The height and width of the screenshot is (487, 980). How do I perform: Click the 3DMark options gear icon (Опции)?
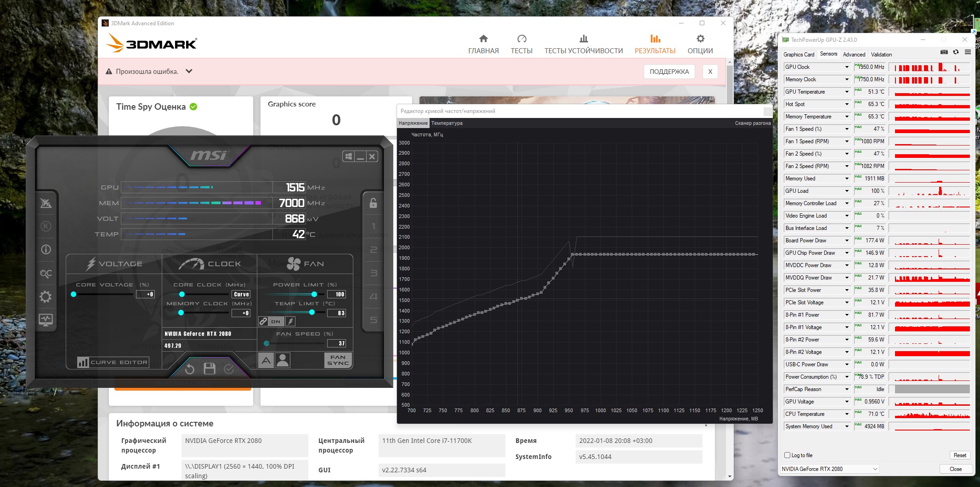pyautogui.click(x=700, y=39)
